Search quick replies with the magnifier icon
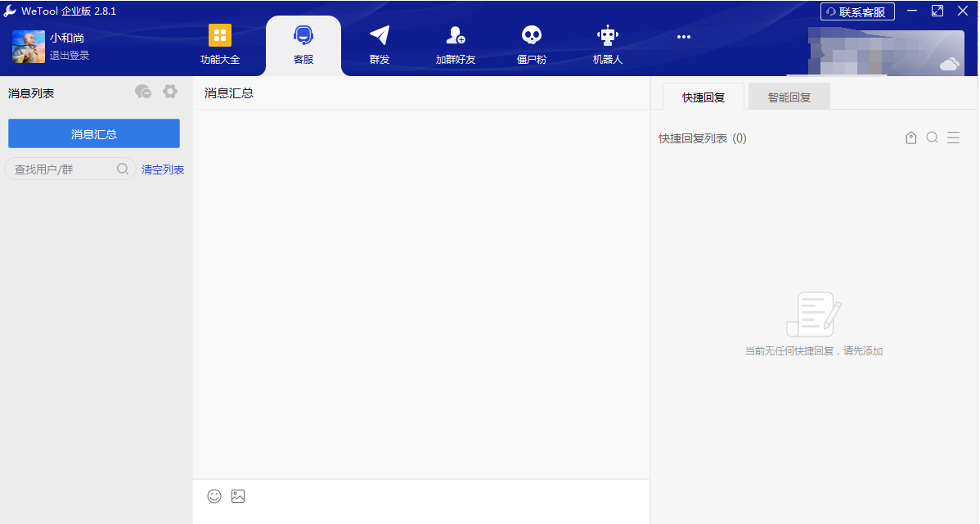The height and width of the screenshot is (524, 980). click(933, 138)
